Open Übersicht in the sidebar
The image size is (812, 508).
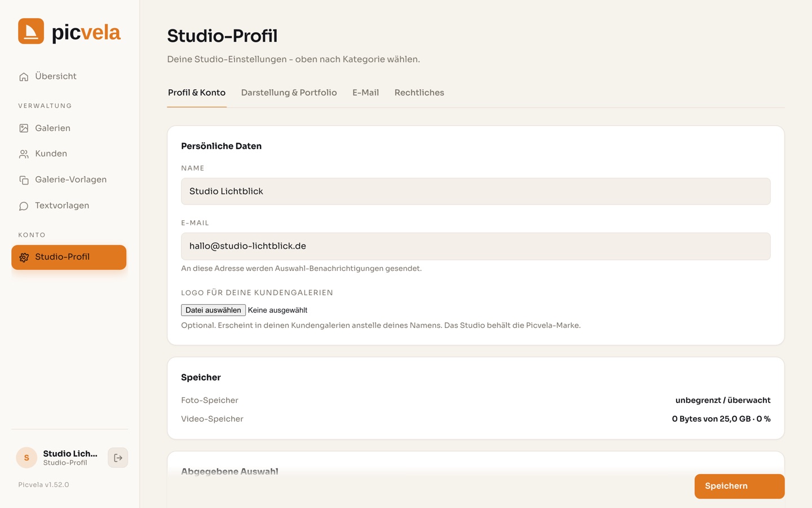coord(69,76)
